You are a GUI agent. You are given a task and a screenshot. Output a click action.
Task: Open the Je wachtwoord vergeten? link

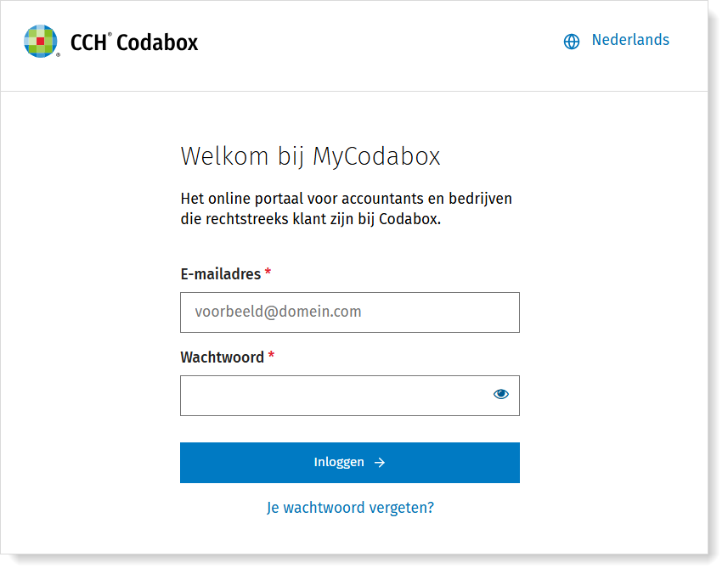[350, 508]
